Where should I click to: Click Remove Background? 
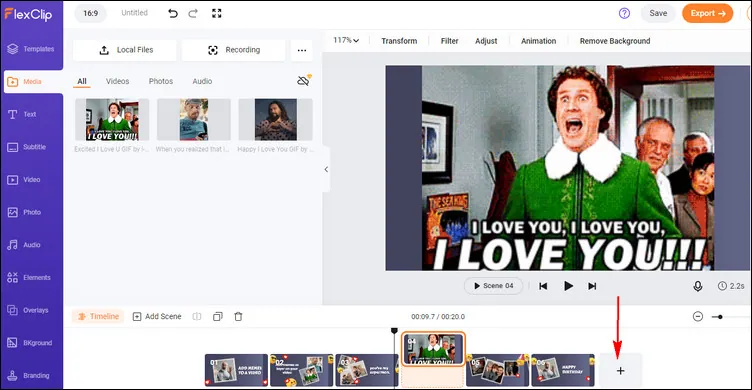tap(615, 41)
